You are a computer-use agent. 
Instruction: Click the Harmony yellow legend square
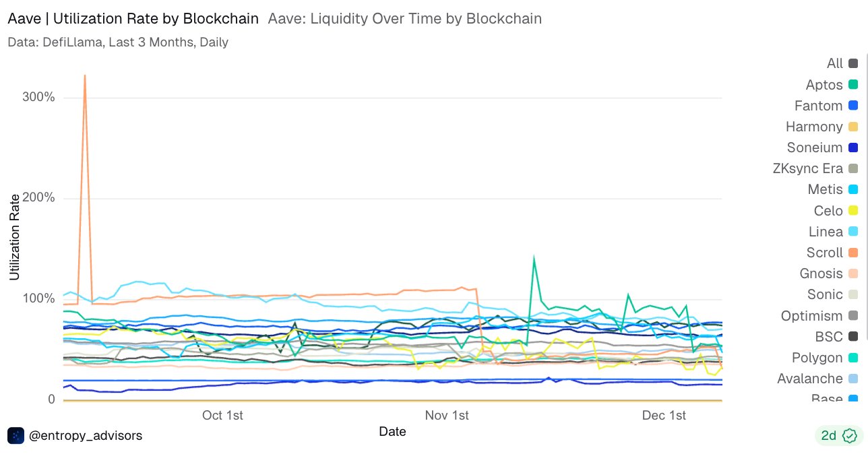pyautogui.click(x=853, y=127)
